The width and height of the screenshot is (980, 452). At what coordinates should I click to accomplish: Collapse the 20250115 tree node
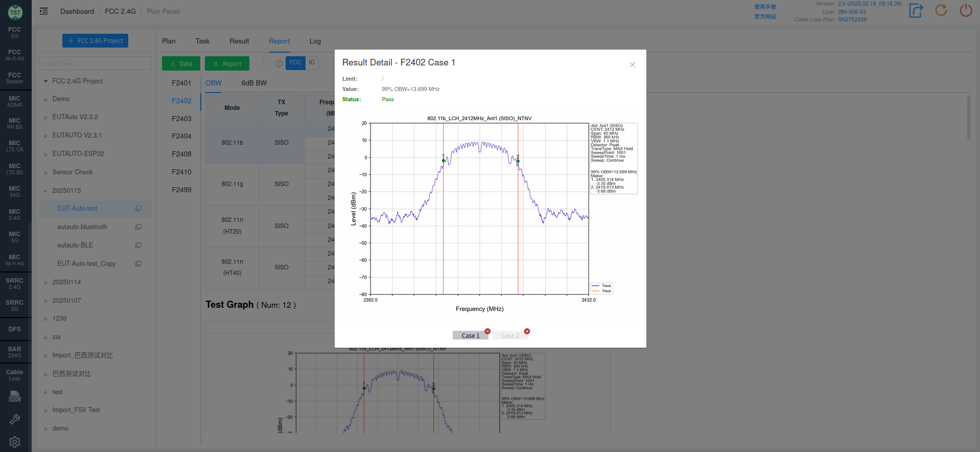coord(45,191)
